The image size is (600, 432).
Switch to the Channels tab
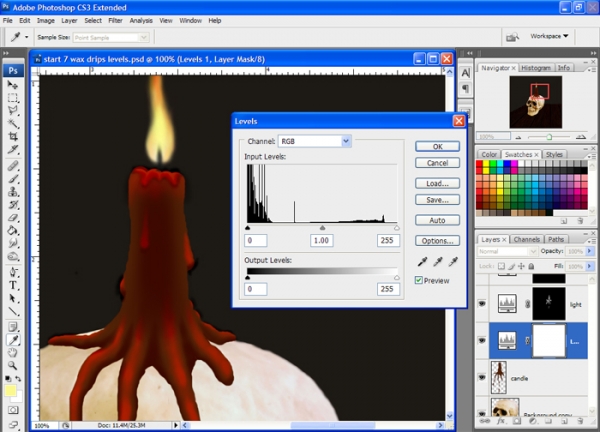527,240
